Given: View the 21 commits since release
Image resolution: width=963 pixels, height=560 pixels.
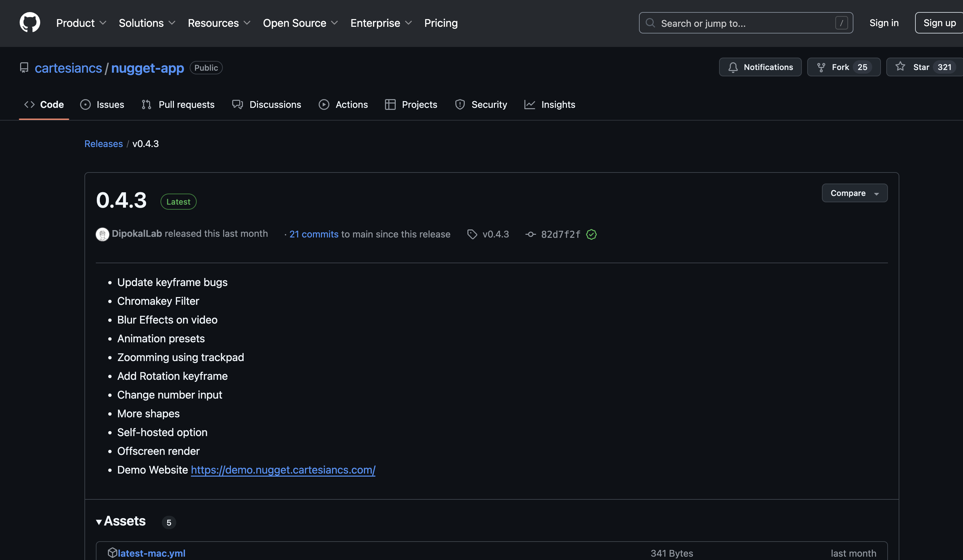Looking at the screenshot, I should pos(314,234).
